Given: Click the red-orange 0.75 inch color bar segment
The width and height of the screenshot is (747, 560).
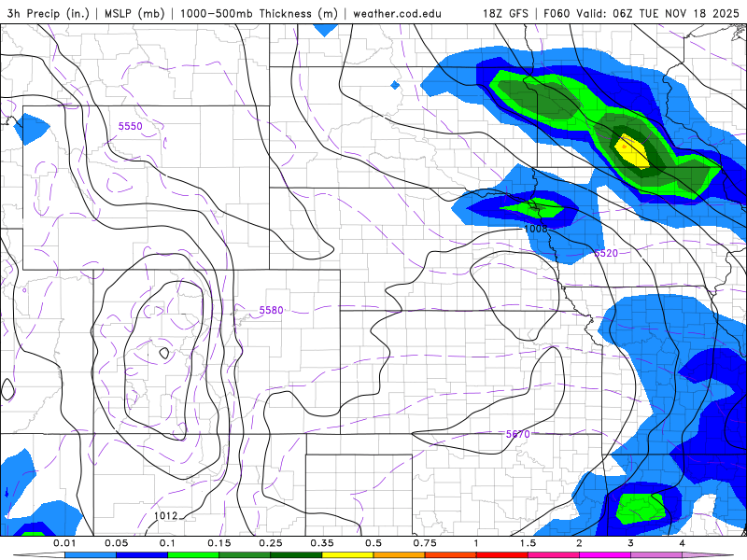Looking at the screenshot, I should (x=451, y=555).
